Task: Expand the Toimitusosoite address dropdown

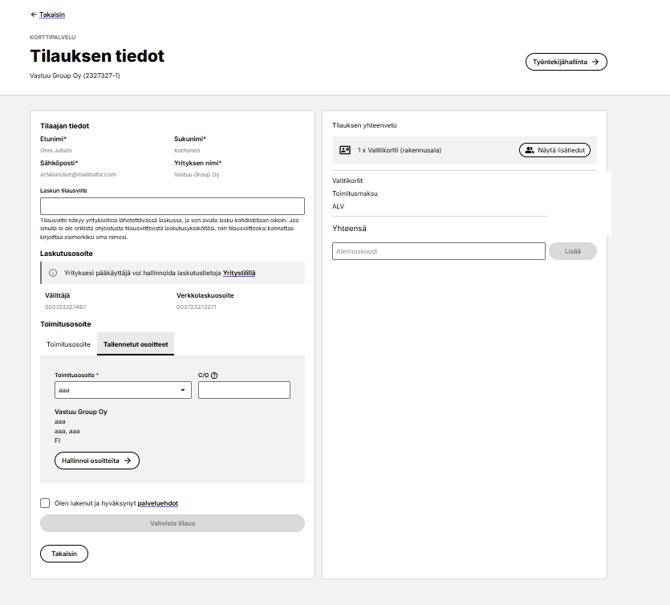Action: pos(184,391)
